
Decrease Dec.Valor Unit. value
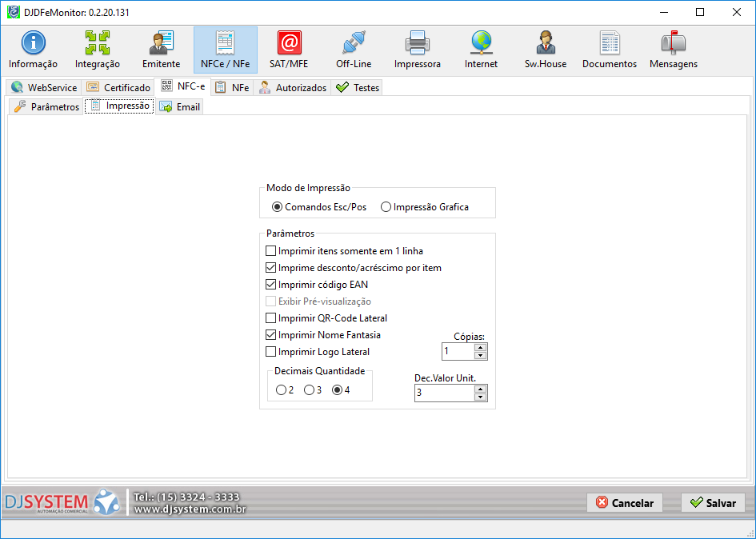coord(480,397)
